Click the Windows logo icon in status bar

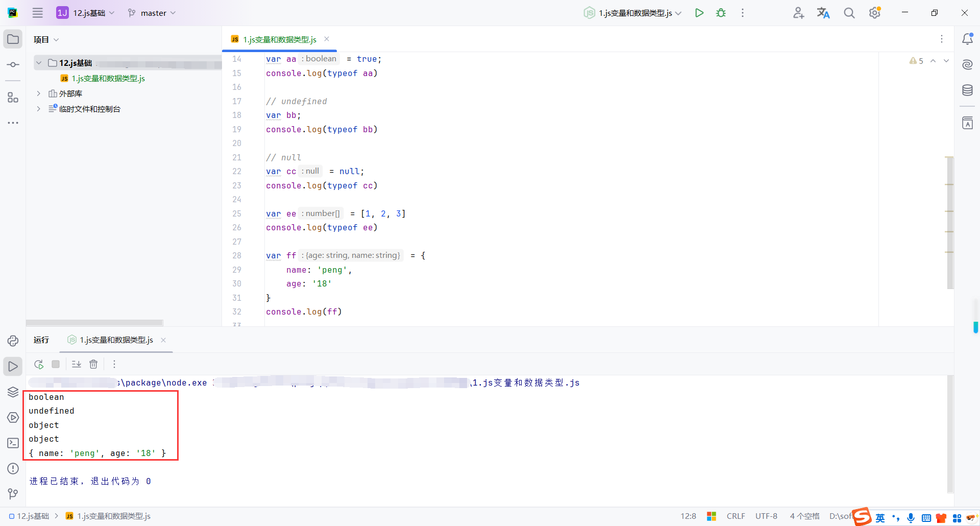pyautogui.click(x=712, y=516)
